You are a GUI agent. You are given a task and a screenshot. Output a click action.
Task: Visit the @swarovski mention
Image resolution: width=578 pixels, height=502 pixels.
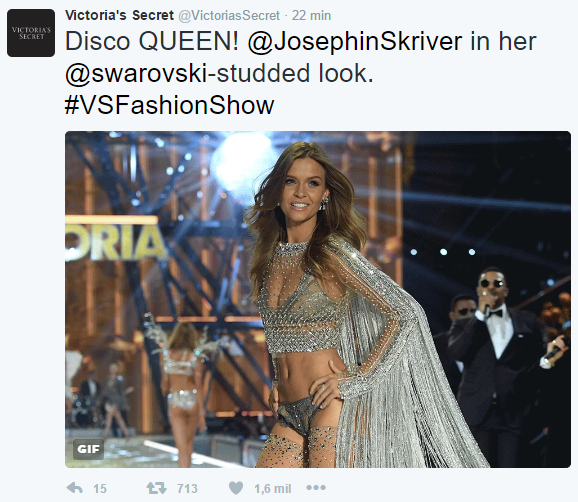pyautogui.click(x=136, y=73)
